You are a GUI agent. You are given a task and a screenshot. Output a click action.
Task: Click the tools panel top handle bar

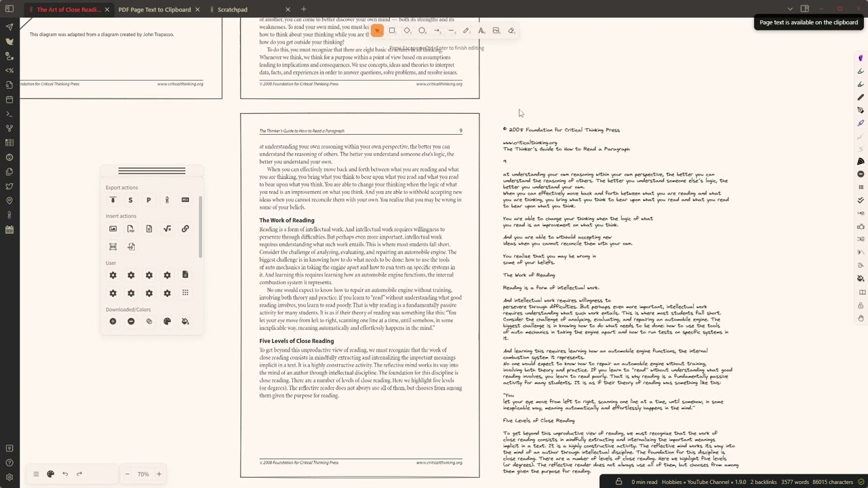pos(152,171)
